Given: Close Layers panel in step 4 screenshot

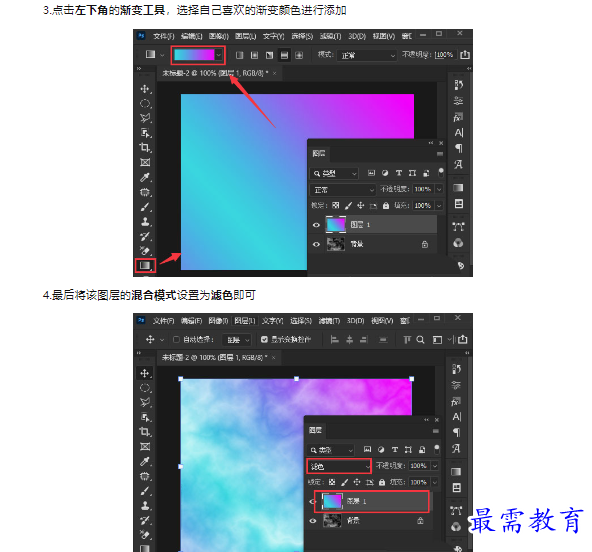Looking at the screenshot, I should click(x=437, y=420).
